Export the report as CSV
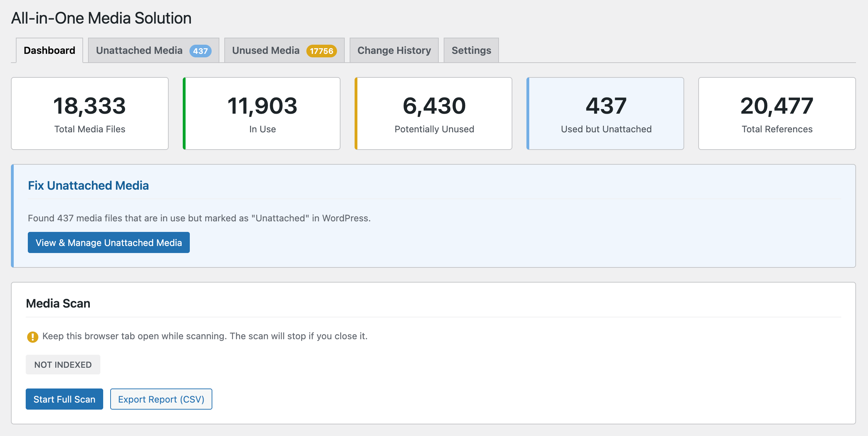Screen dimensions: 868x436 tap(161, 399)
